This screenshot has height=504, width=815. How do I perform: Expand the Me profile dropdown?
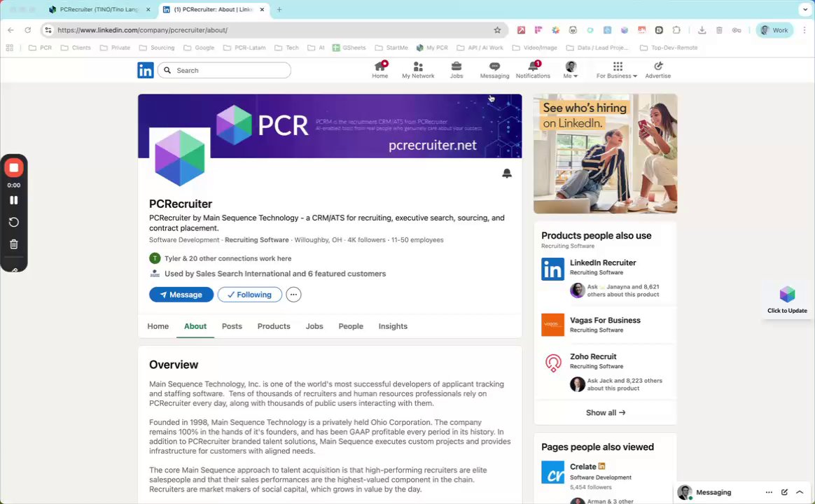(571, 69)
